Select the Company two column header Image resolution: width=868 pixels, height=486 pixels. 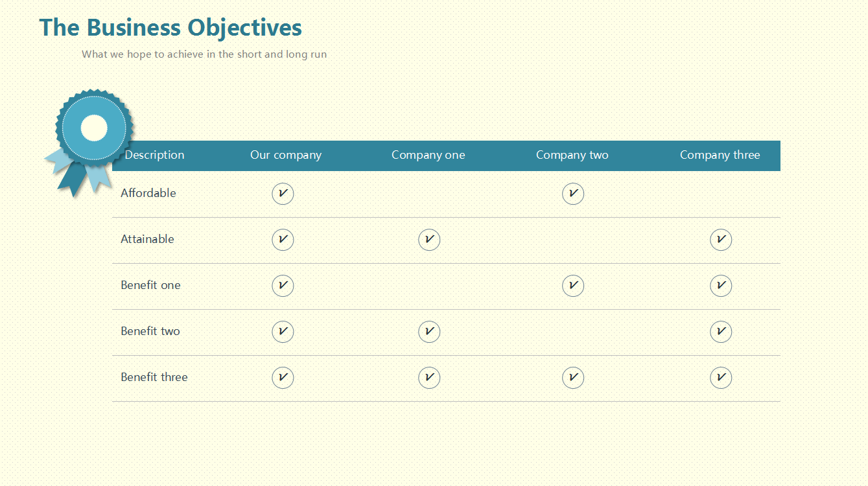click(572, 155)
